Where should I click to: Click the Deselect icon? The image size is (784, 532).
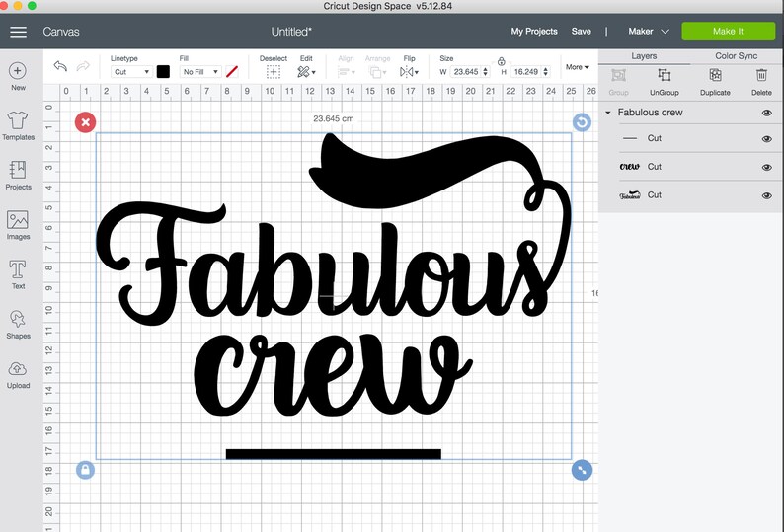coord(273,72)
